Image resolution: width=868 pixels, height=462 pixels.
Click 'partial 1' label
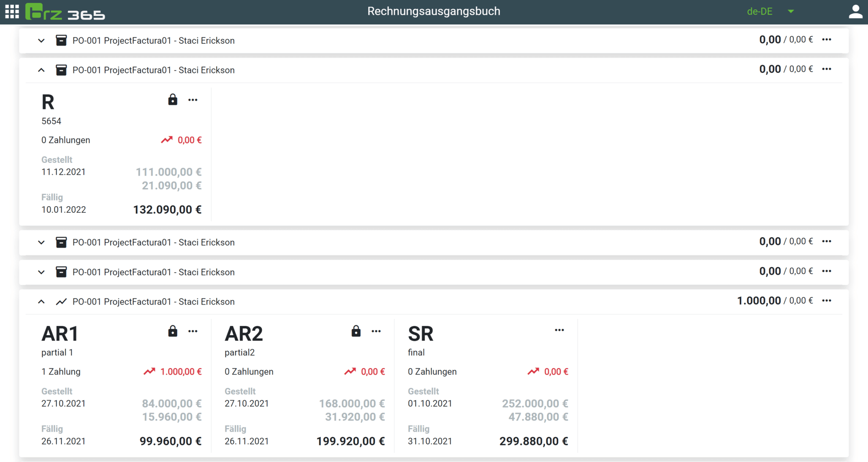(x=57, y=353)
